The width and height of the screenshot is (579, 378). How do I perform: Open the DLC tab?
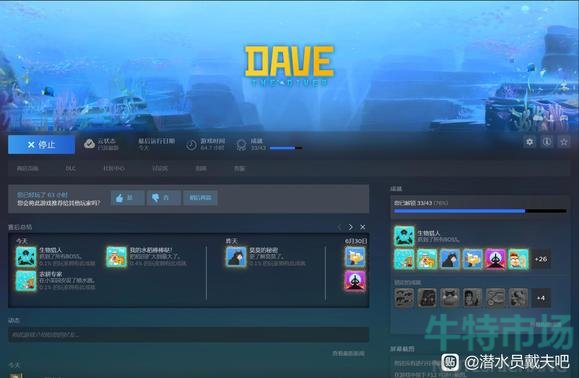pos(71,168)
